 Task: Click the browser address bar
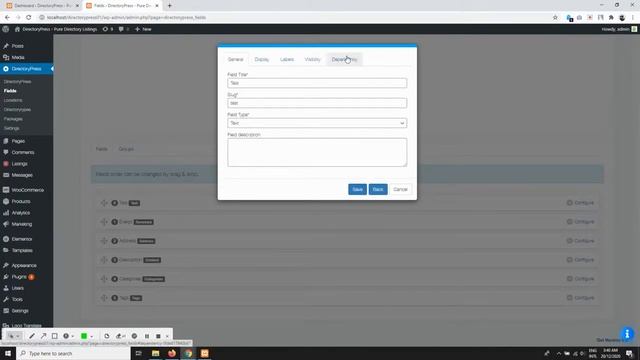(294, 18)
